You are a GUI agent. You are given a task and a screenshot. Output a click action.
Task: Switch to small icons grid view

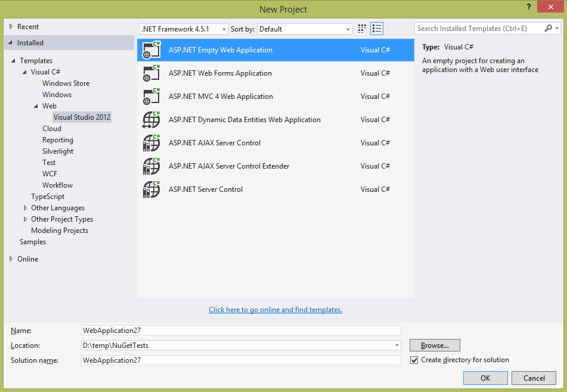pos(362,29)
